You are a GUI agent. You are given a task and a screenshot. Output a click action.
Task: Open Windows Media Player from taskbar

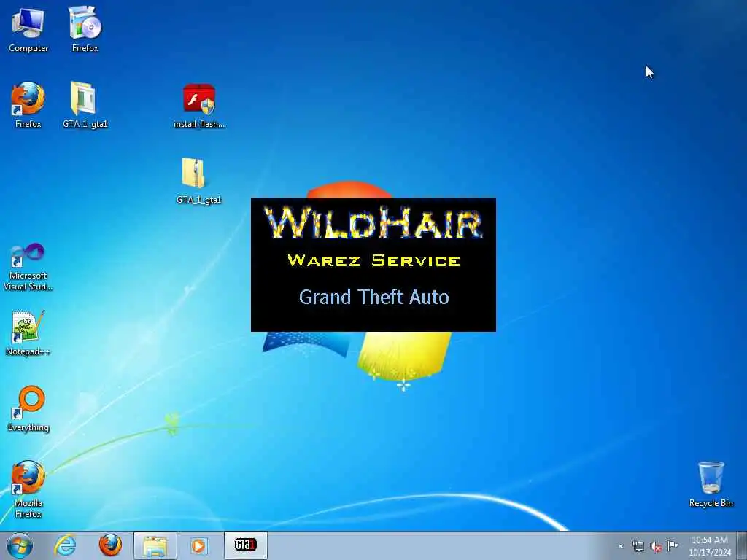(x=198, y=545)
